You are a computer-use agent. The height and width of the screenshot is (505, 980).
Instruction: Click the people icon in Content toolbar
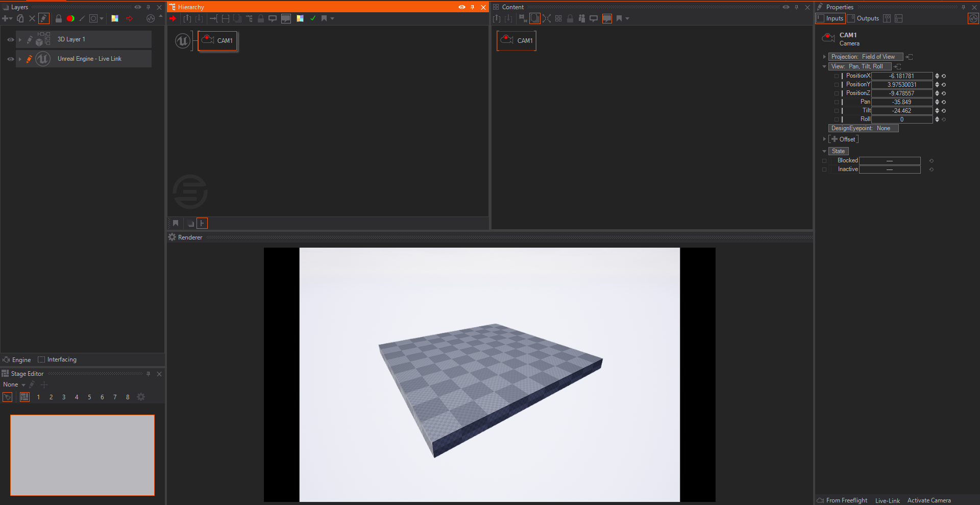point(581,18)
